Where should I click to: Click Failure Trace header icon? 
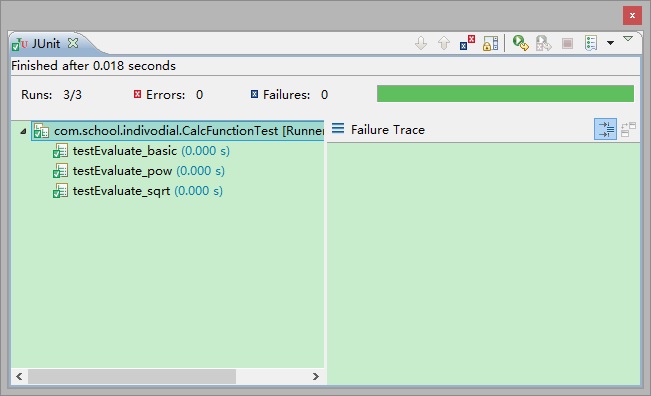coord(338,128)
